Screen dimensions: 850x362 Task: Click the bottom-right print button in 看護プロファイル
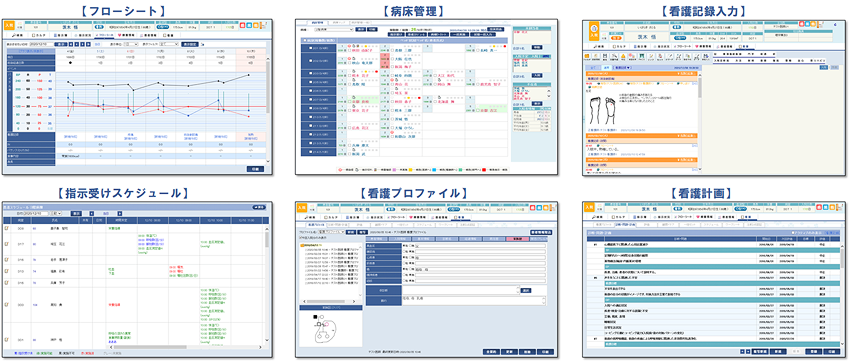click(546, 352)
